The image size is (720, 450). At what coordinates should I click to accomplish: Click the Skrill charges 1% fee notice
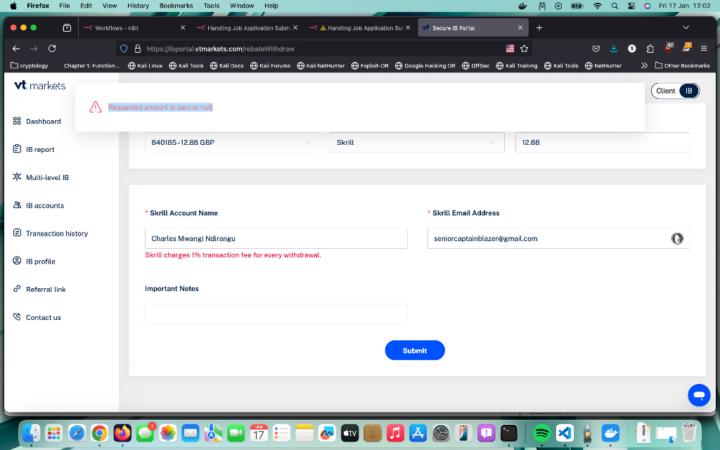coord(233,255)
